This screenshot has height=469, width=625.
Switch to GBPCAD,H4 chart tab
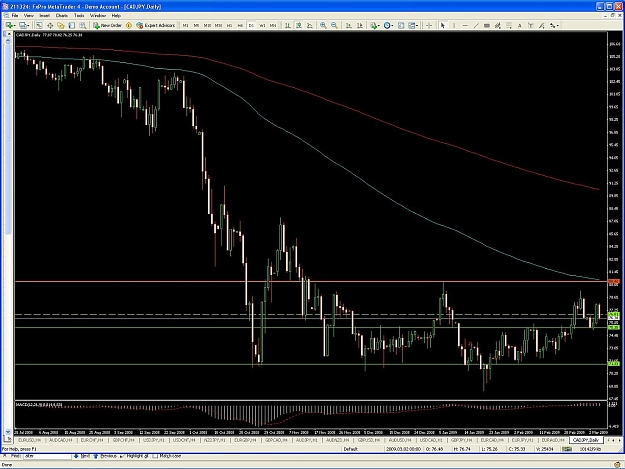click(276, 440)
